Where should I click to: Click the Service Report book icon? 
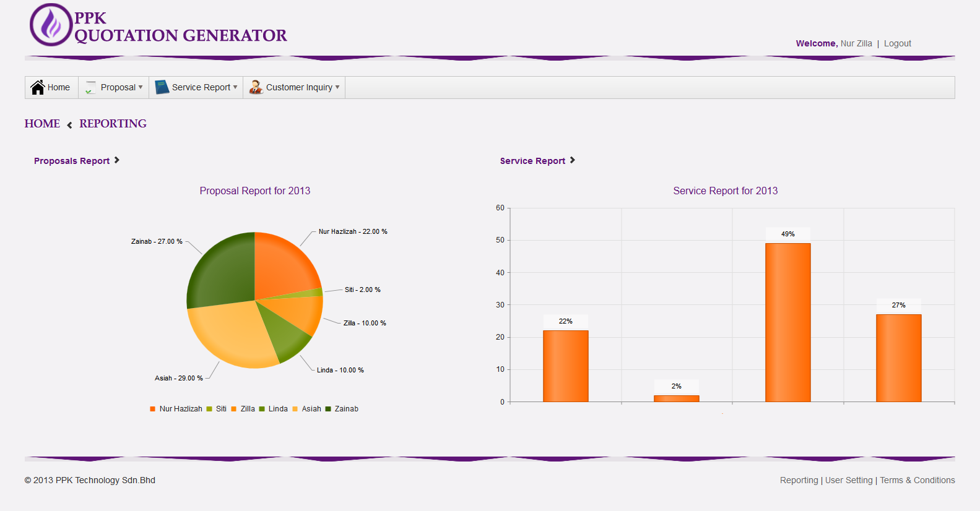162,87
